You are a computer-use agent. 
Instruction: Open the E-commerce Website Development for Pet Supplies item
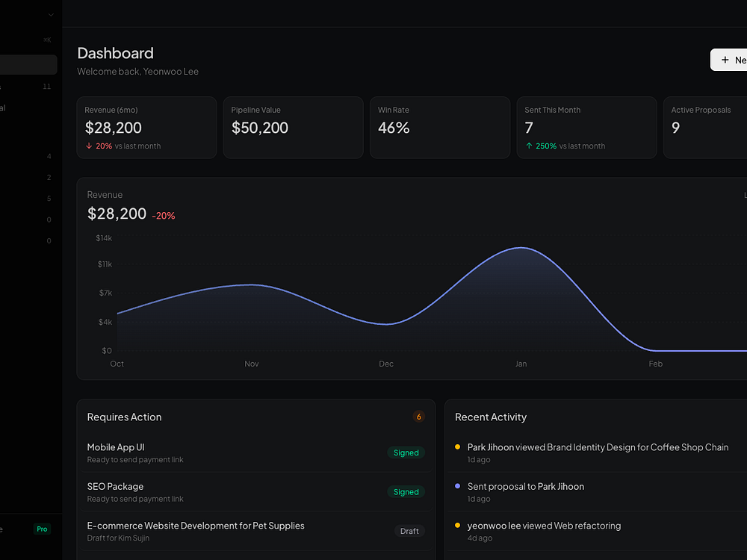pos(196,526)
